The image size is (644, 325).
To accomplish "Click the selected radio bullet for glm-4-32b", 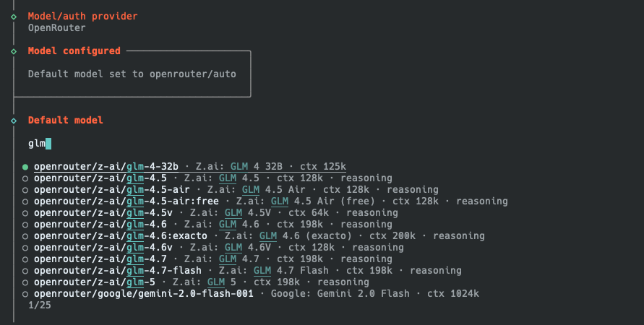I will click(25, 167).
